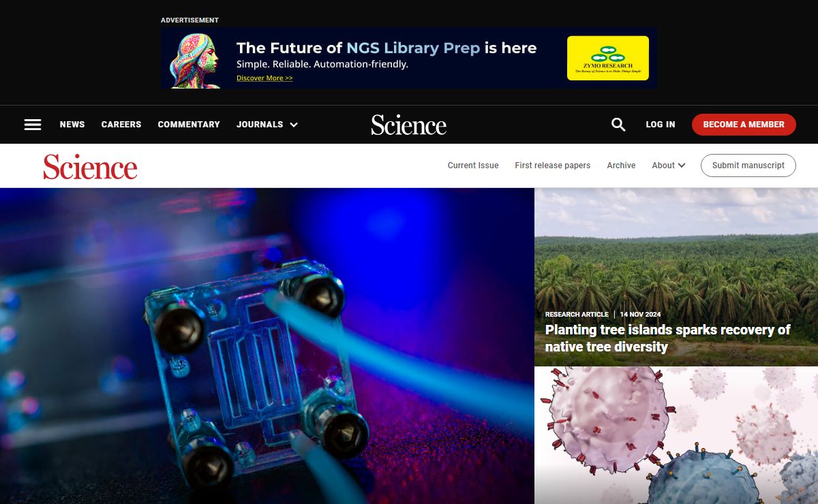Click the Zymo Research yellow logo
Image resolution: width=818 pixels, height=504 pixels.
(x=608, y=59)
